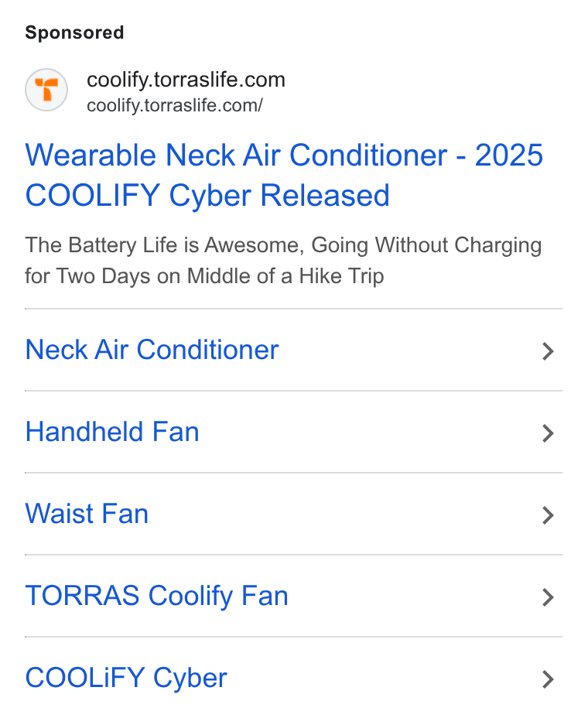The image size is (588, 718).
Task: Open the Handheld Fan sitelink
Action: tap(112, 432)
